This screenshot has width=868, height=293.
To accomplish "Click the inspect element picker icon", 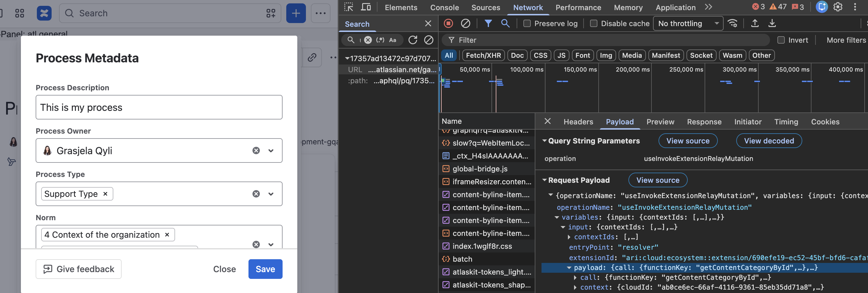I will pyautogui.click(x=348, y=7).
